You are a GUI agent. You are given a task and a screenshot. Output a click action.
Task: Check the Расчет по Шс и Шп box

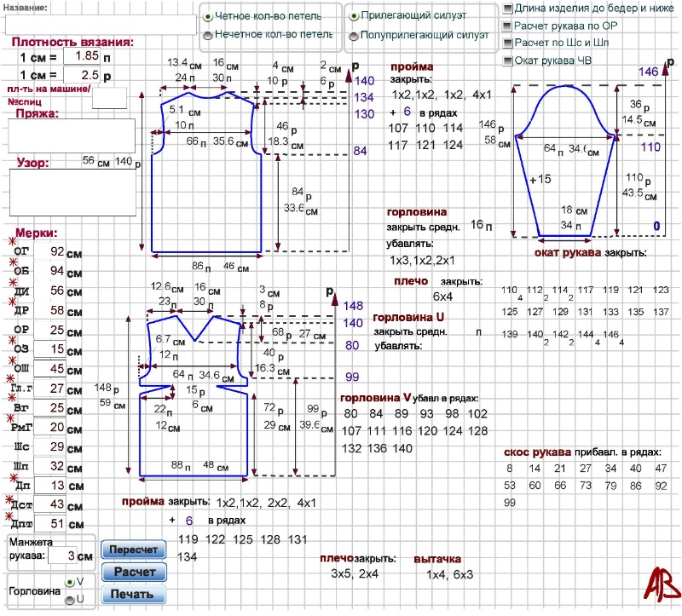pyautogui.click(x=508, y=43)
